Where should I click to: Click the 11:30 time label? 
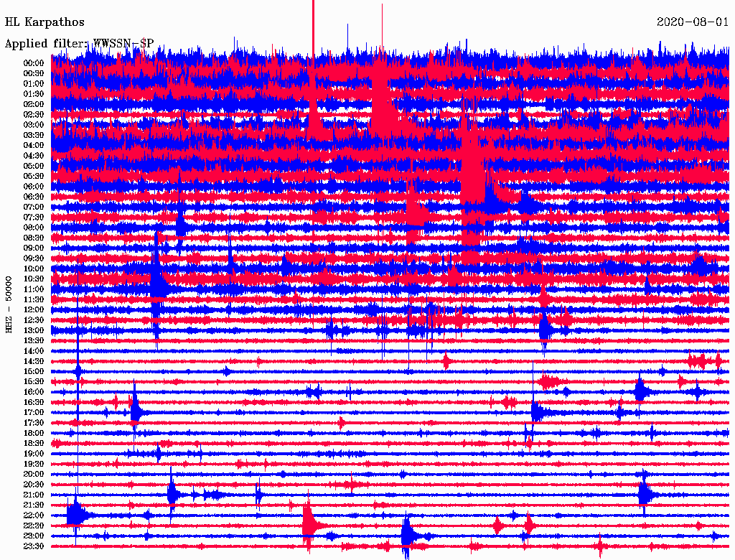coord(34,299)
